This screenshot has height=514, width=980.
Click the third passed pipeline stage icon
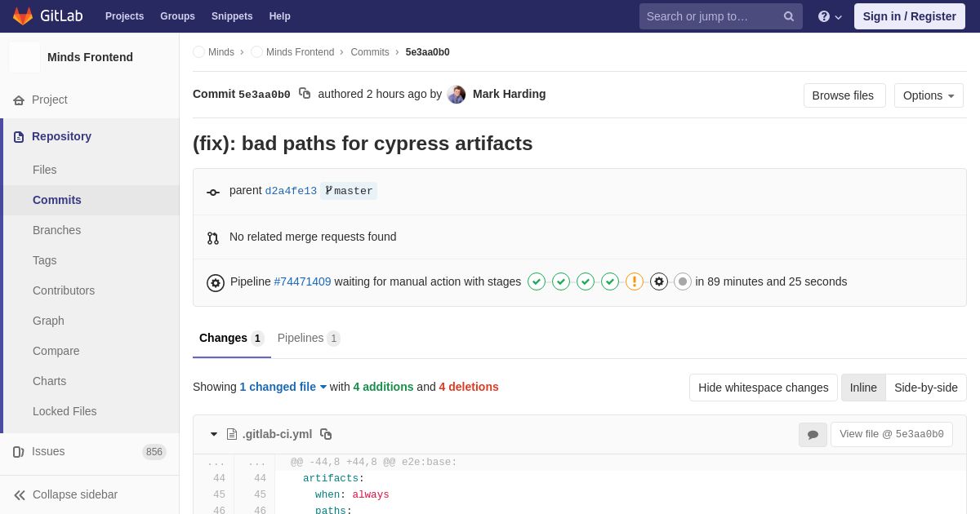(586, 281)
